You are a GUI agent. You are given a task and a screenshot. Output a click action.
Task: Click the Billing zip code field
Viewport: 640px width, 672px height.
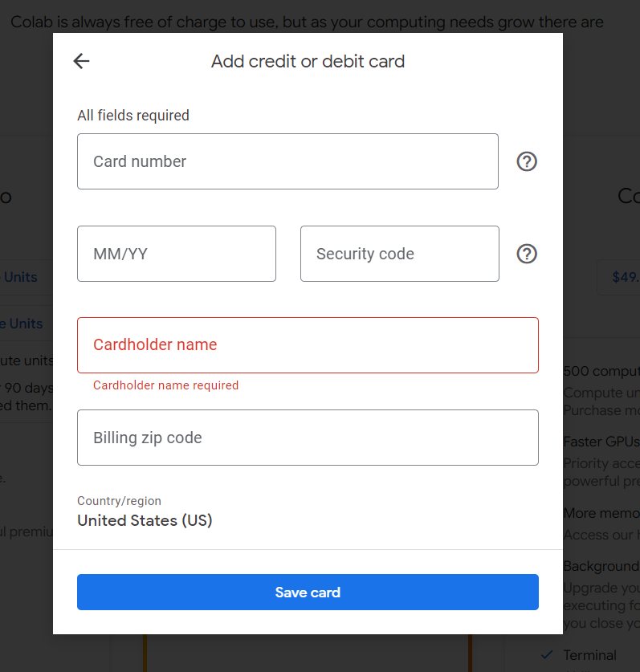pyautogui.click(x=308, y=438)
